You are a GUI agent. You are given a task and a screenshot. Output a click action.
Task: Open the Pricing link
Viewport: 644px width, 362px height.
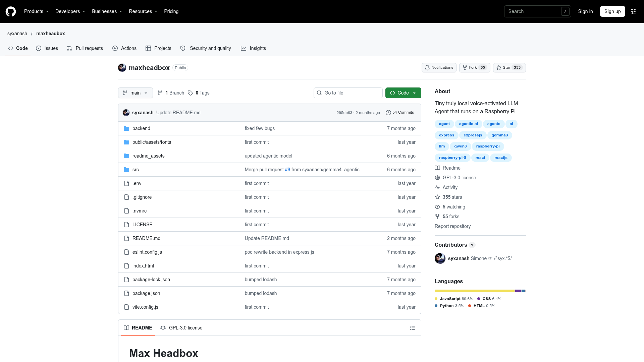click(x=171, y=11)
